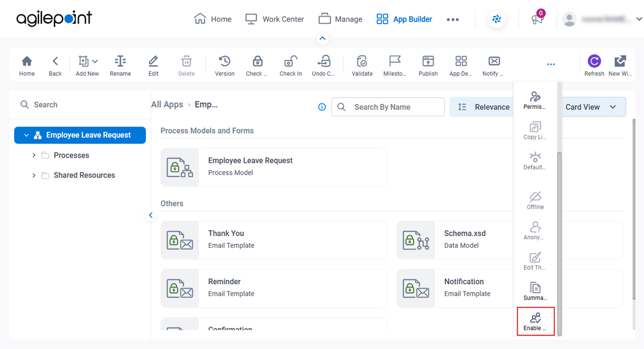Open the Schema.xsd data model card
Image resolution: width=644 pixels, height=349 pixels.
455,240
